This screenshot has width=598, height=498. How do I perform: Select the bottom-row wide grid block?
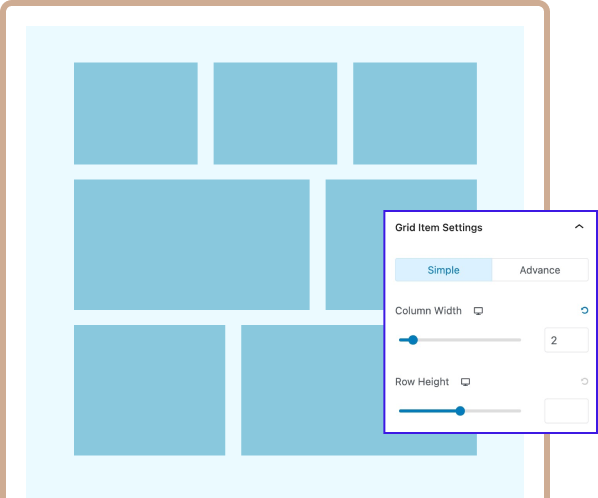click(312, 390)
